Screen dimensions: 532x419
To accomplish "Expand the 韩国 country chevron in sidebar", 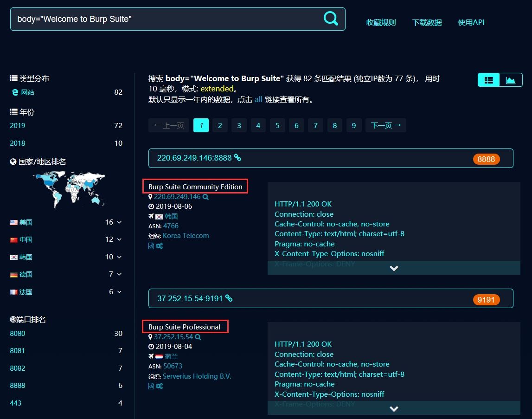I will (119, 257).
